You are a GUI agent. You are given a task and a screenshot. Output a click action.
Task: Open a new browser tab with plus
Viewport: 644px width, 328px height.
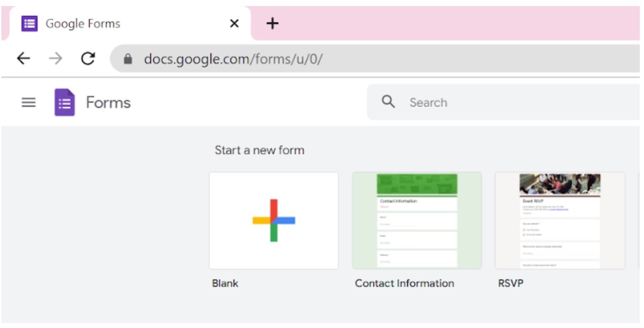[x=272, y=23]
